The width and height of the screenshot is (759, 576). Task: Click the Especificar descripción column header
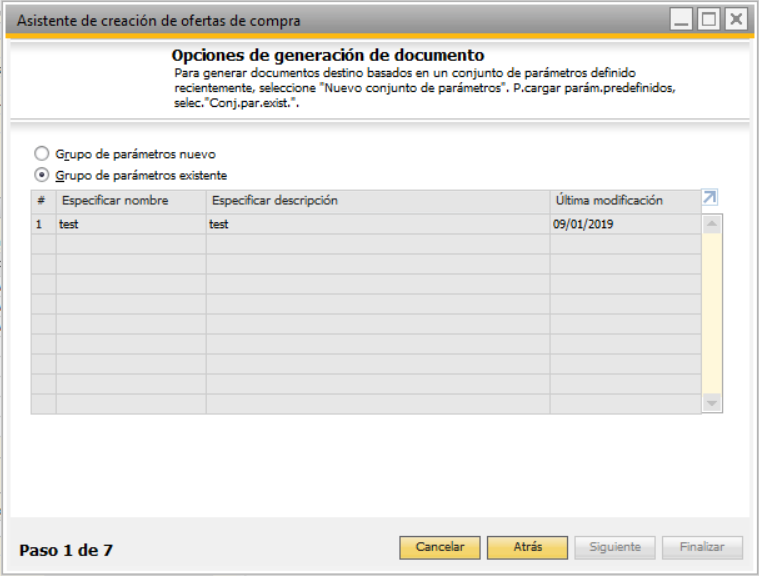[378, 201]
